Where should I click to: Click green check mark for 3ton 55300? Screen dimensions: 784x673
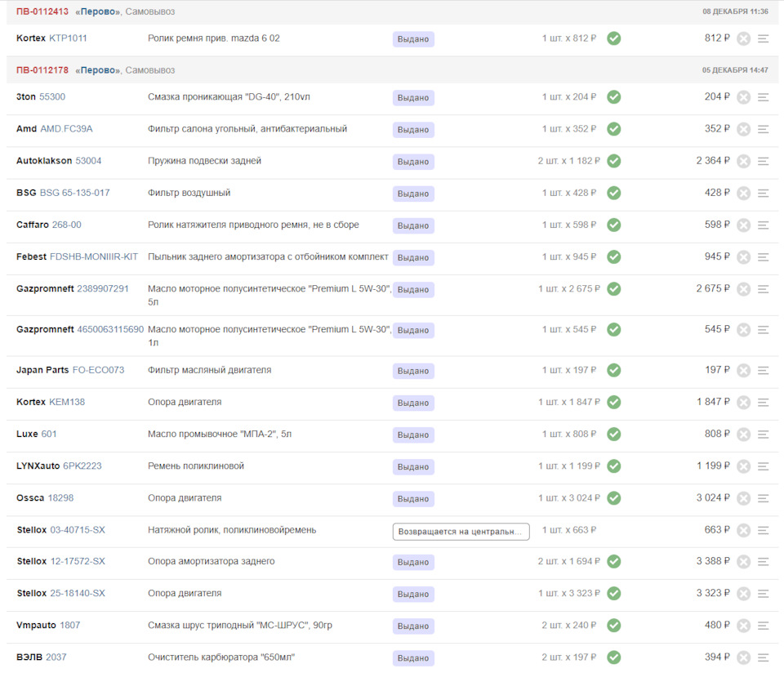tap(614, 97)
